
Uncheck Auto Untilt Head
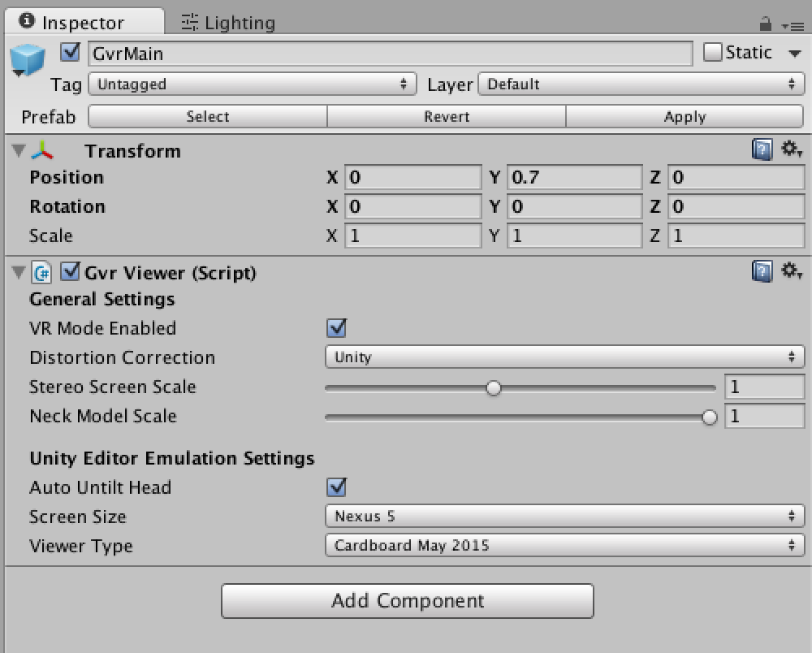click(x=337, y=487)
